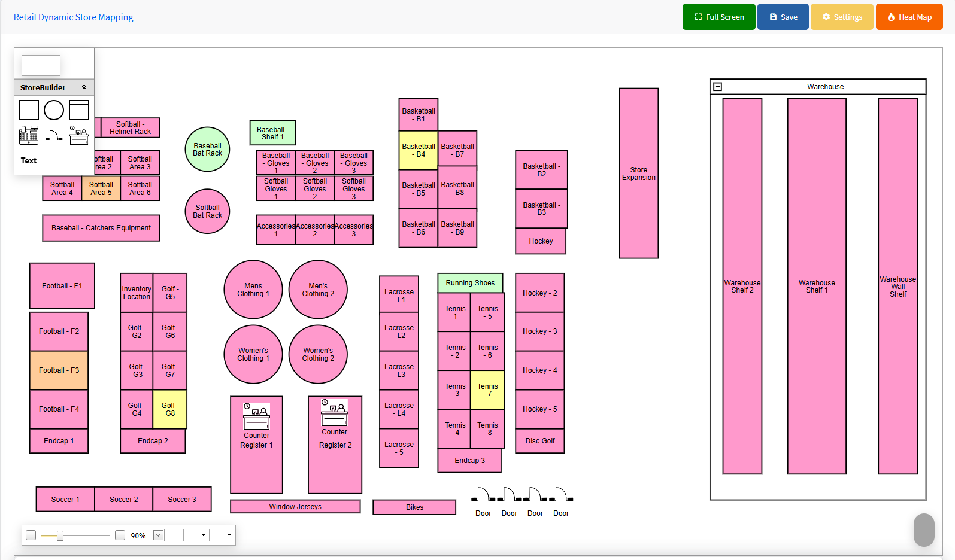Select the Store Expansion block

point(638,174)
